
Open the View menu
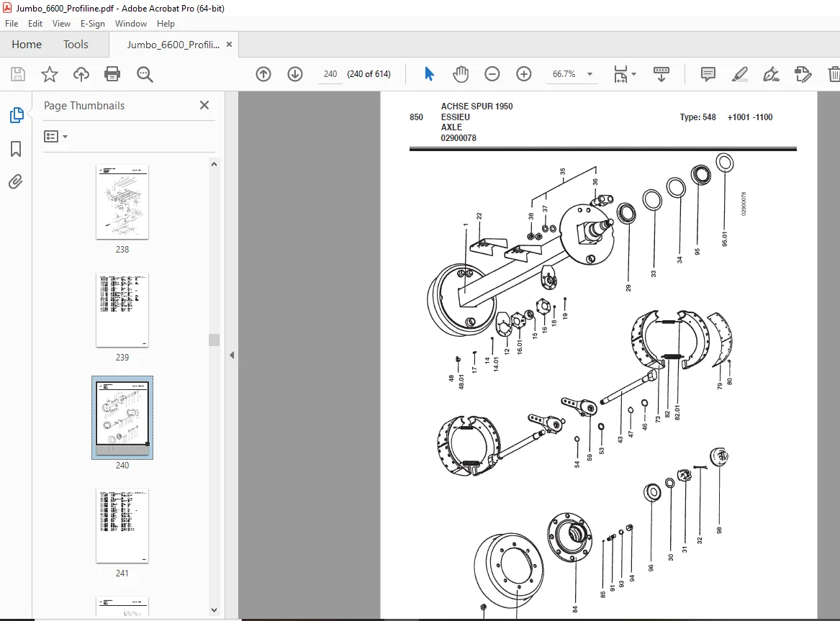pos(61,24)
